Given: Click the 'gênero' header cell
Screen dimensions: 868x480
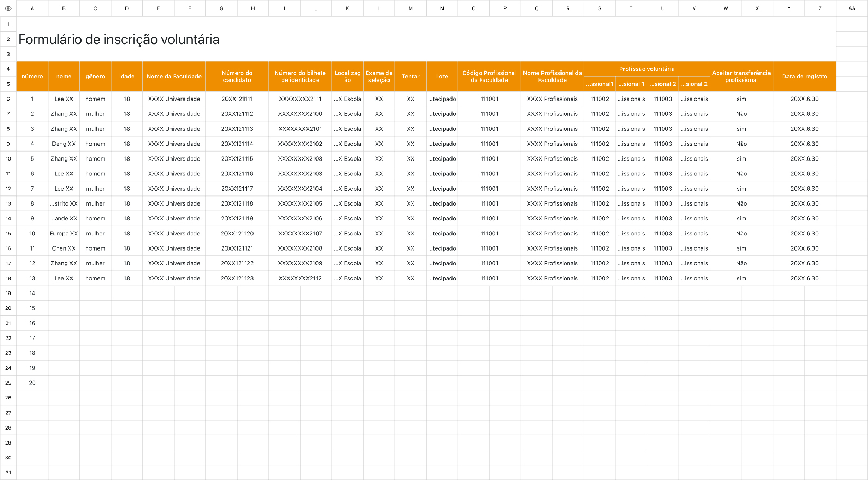Looking at the screenshot, I should click(x=95, y=77).
